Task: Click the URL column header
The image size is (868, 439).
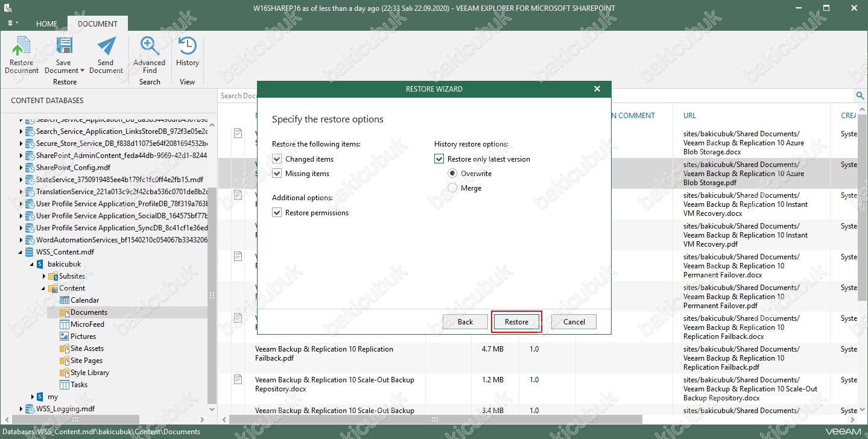Action: point(689,116)
